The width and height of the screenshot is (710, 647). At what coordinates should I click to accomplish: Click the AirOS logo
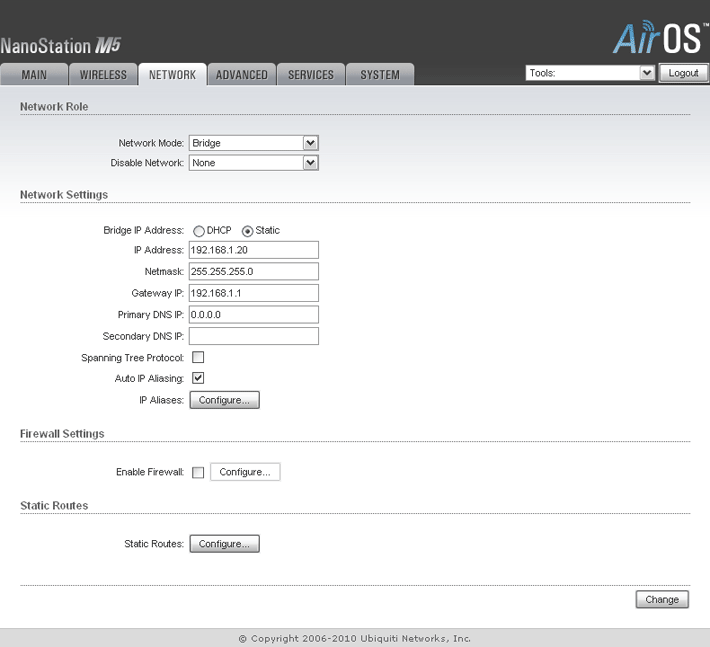pos(660,38)
